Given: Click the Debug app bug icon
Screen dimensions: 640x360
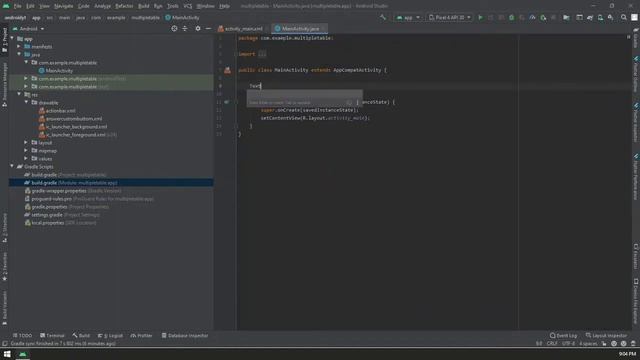Looking at the screenshot, I should [511, 18].
